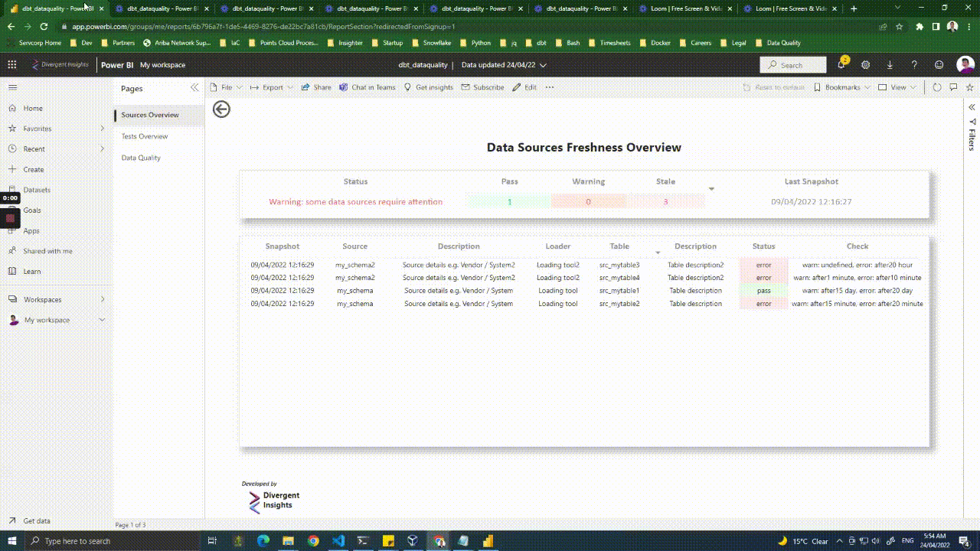Click the Refresh visuals icon
The width and height of the screenshot is (980, 551).
[x=937, y=86]
